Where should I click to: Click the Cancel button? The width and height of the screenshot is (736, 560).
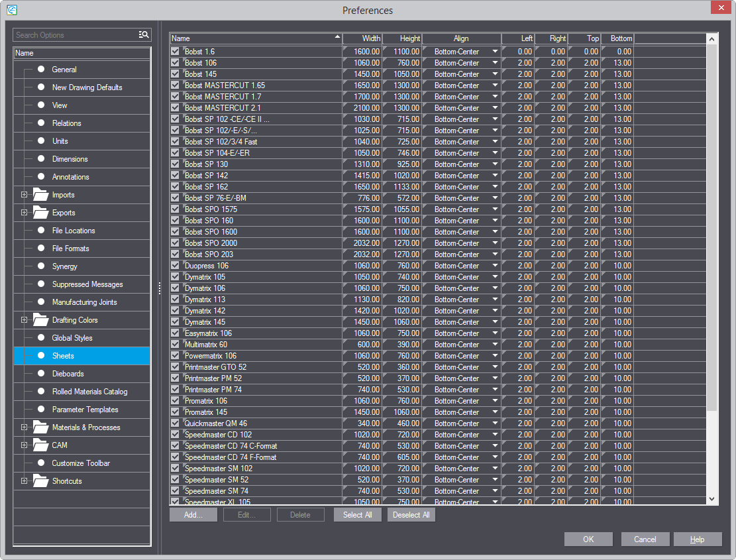pyautogui.click(x=645, y=539)
